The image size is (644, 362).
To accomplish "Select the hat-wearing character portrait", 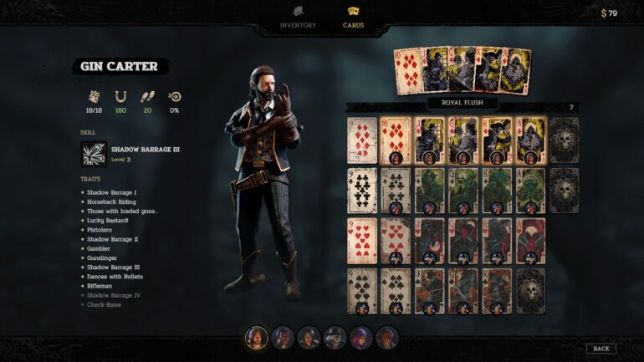I will tap(335, 338).
